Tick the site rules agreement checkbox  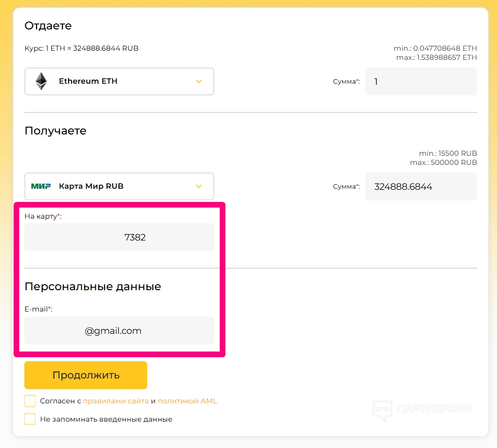pos(30,401)
